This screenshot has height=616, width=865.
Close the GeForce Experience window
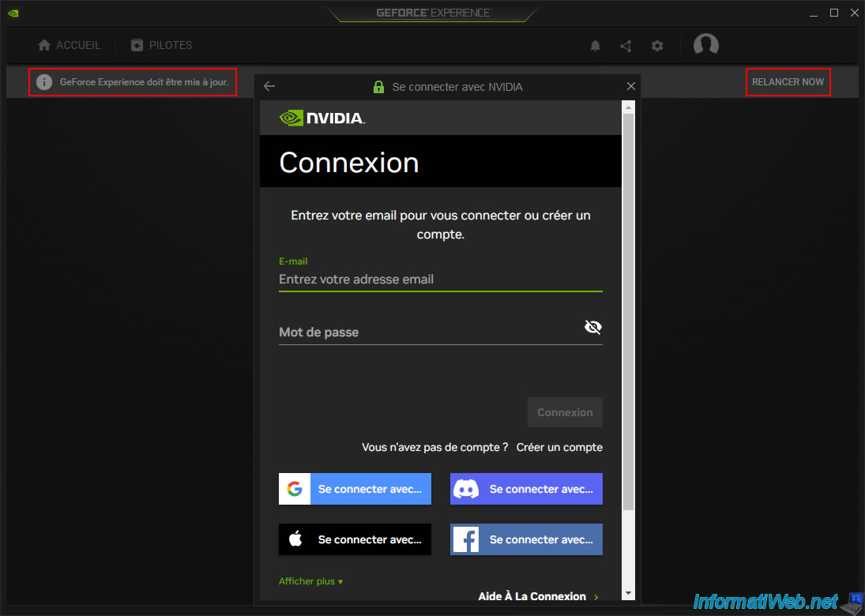click(855, 13)
